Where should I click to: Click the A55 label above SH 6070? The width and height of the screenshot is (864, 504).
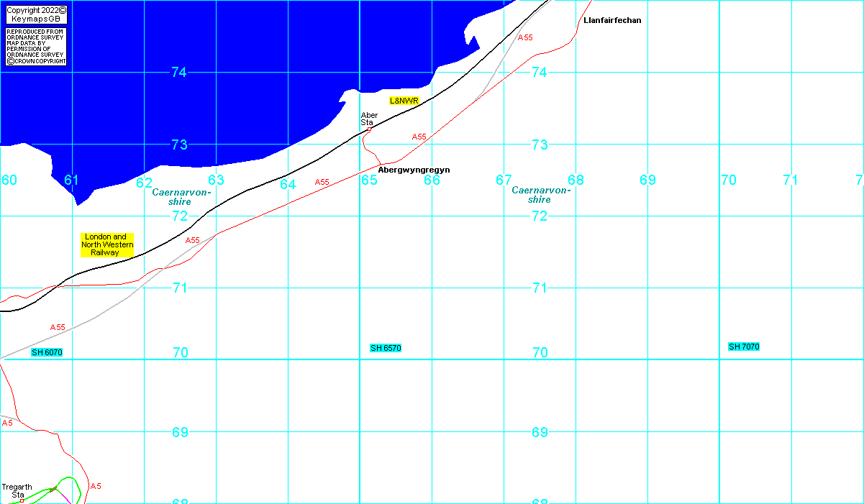pyautogui.click(x=58, y=327)
